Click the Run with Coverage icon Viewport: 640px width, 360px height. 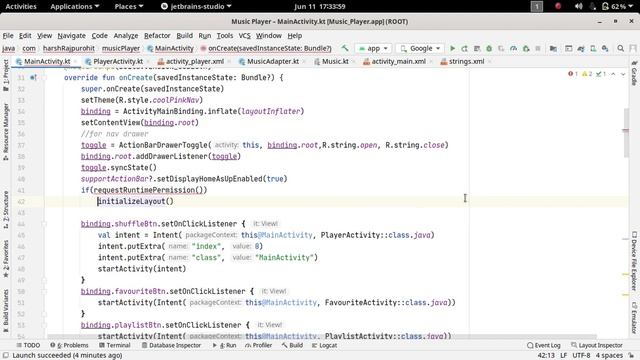click(501, 48)
